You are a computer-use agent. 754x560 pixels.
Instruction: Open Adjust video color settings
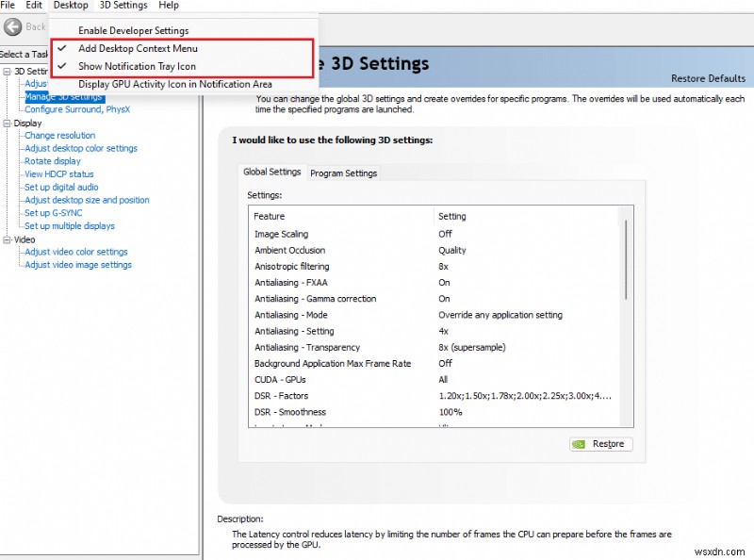(76, 252)
